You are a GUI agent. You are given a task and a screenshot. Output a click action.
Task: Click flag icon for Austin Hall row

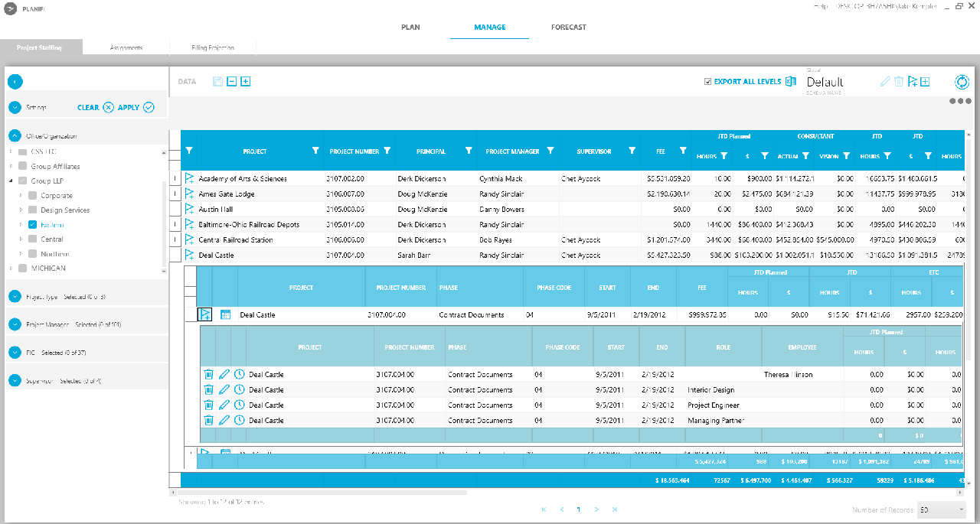(x=190, y=209)
